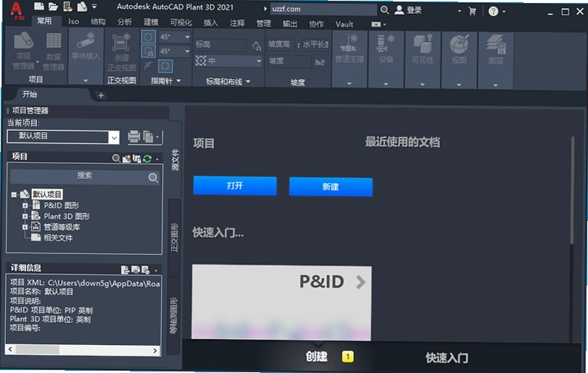Toggle the first compass icon beside top 45° box
This screenshot has height=373, width=588.
148,37
